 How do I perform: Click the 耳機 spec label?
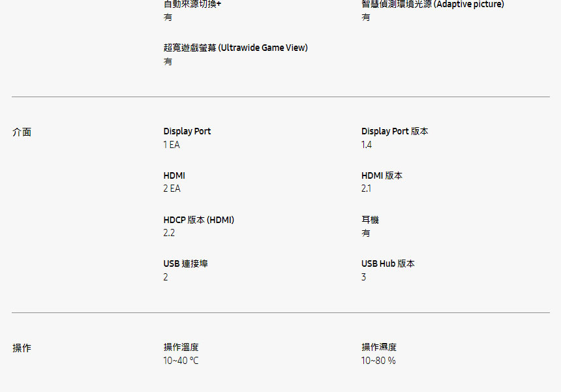370,220
